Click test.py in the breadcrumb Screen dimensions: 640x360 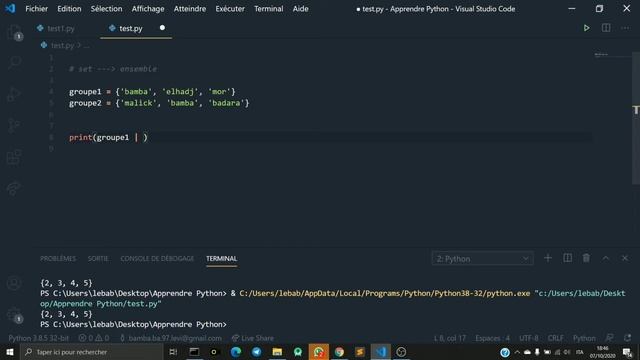62,45
